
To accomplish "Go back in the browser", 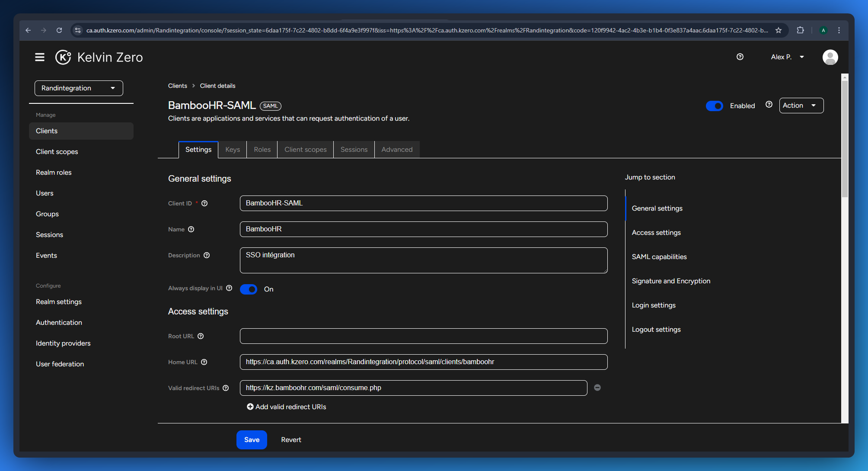I will pyautogui.click(x=28, y=30).
